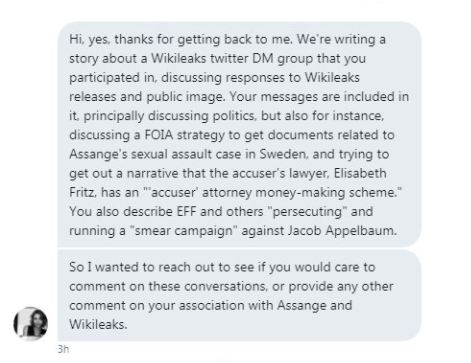Image resolution: width=471 pixels, height=363 pixels.
Task: Click the word 'Fritz' in first message
Action: (81, 192)
